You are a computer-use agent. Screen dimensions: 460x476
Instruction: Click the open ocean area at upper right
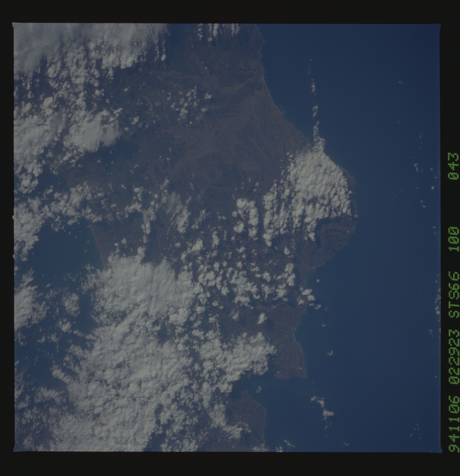(x=364, y=73)
